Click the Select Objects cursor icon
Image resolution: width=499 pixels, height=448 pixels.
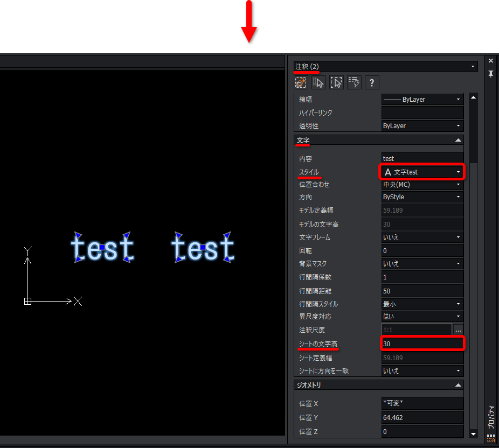click(x=318, y=83)
